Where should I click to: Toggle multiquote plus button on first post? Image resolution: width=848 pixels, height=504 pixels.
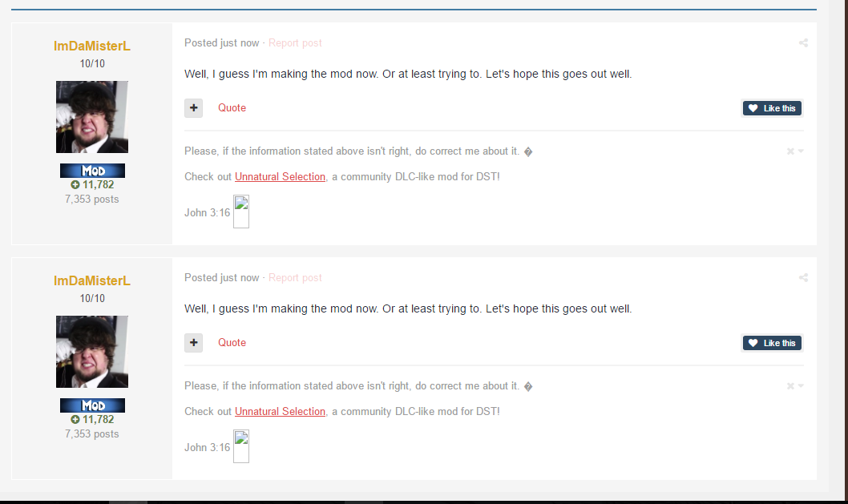pos(194,108)
